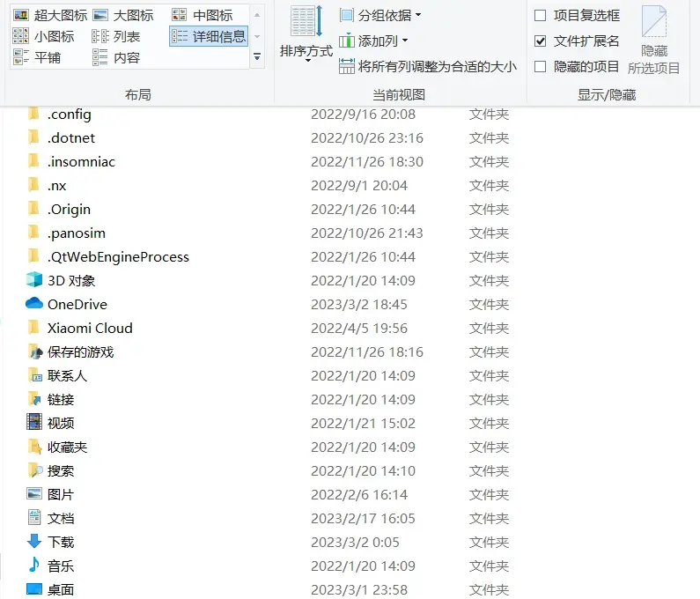Select the .QtWebEngineProcess folder row
This screenshot has height=599, width=700.
[x=118, y=256]
